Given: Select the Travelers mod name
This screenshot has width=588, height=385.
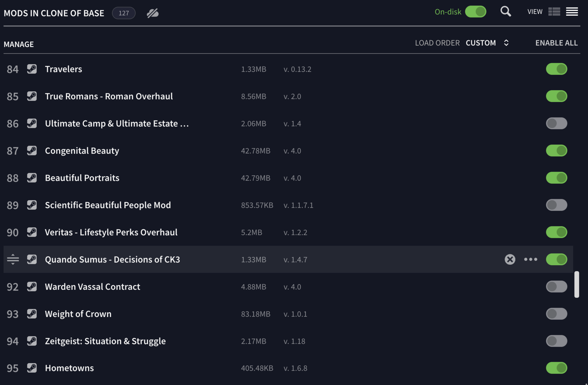Looking at the screenshot, I should (63, 69).
